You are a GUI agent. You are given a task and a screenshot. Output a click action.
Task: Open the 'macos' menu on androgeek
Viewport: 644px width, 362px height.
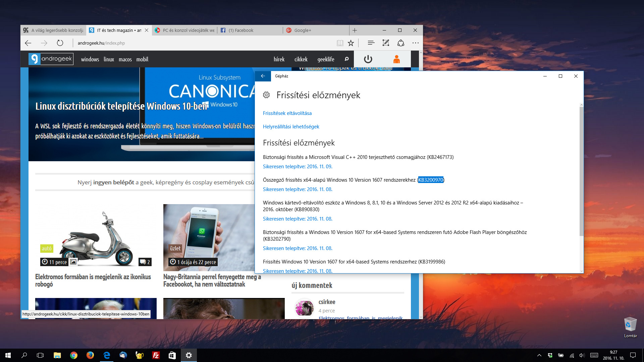point(125,59)
